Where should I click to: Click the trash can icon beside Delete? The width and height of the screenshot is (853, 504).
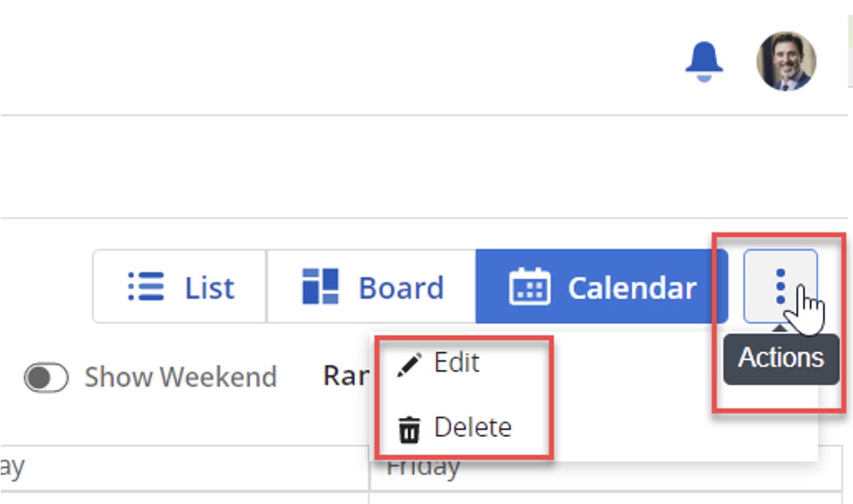[x=409, y=429]
